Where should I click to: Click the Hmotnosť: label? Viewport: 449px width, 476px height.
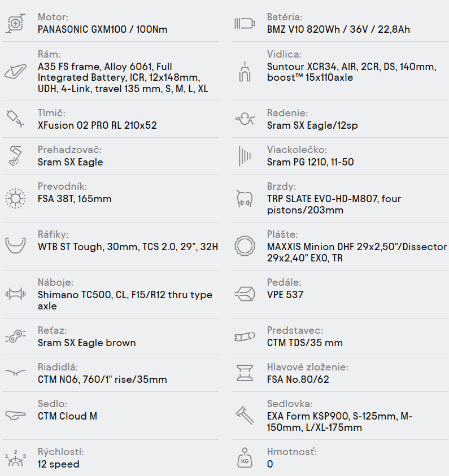[291, 452]
